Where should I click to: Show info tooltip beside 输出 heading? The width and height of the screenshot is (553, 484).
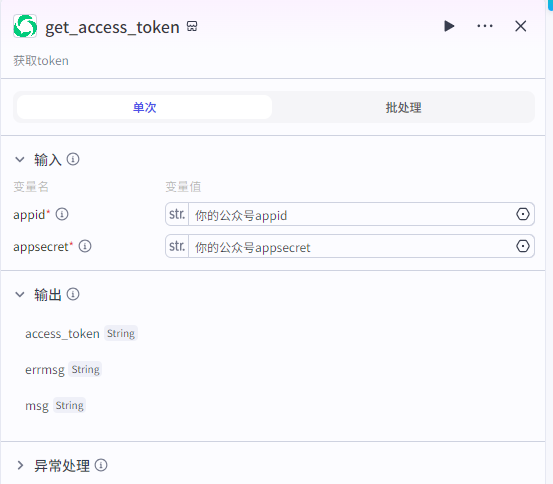pyautogui.click(x=73, y=294)
